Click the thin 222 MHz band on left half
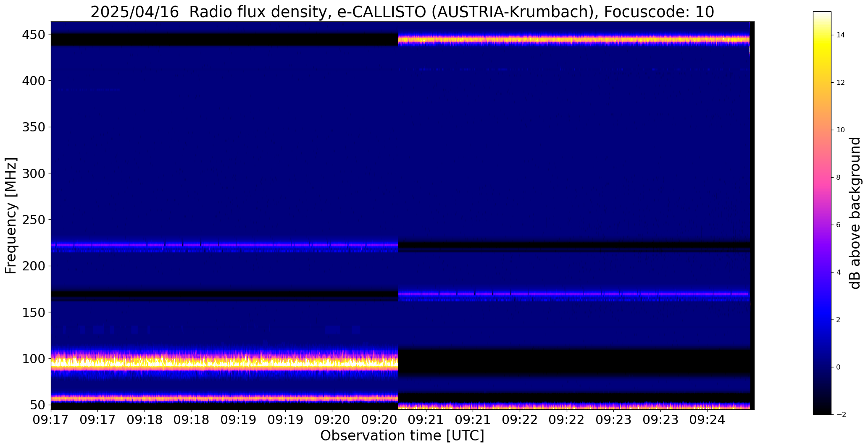 224,245
